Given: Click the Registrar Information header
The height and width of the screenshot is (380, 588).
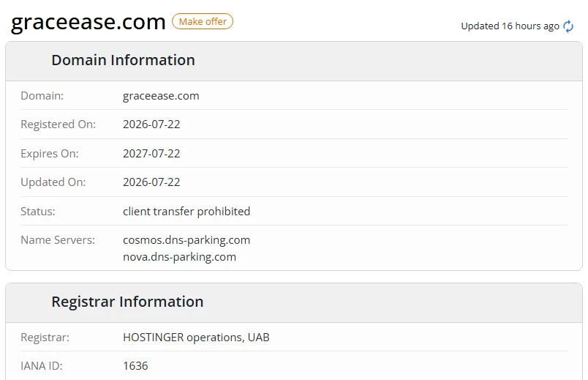Looking at the screenshot, I should click(127, 302).
